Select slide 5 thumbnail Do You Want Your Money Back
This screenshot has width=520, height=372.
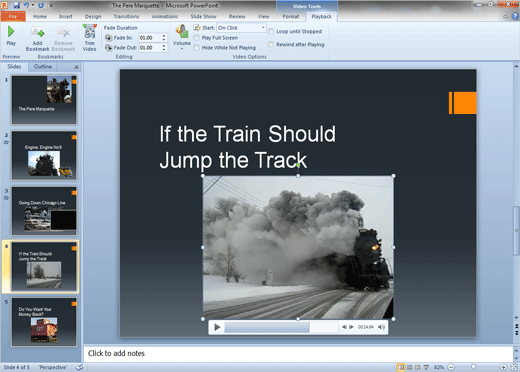[x=44, y=322]
